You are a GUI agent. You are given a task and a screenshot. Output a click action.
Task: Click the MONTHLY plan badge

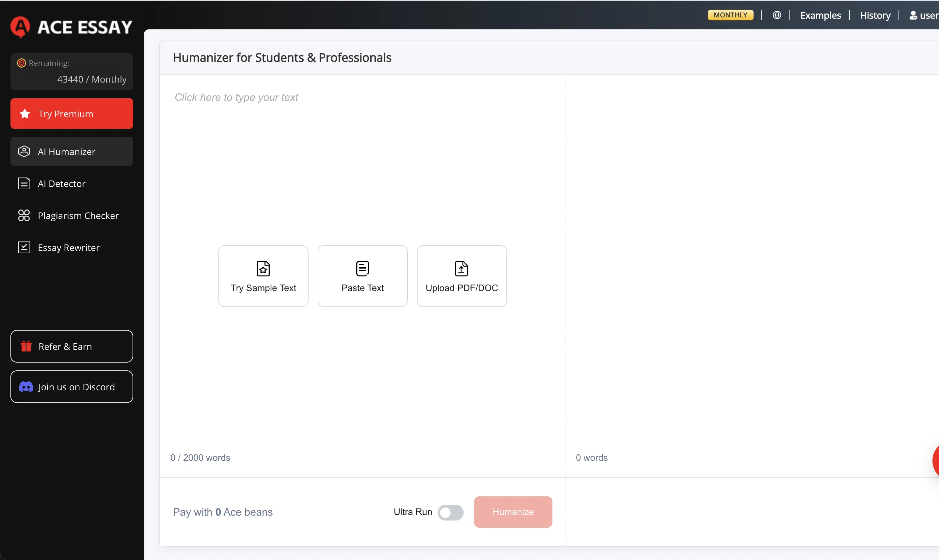tap(730, 15)
